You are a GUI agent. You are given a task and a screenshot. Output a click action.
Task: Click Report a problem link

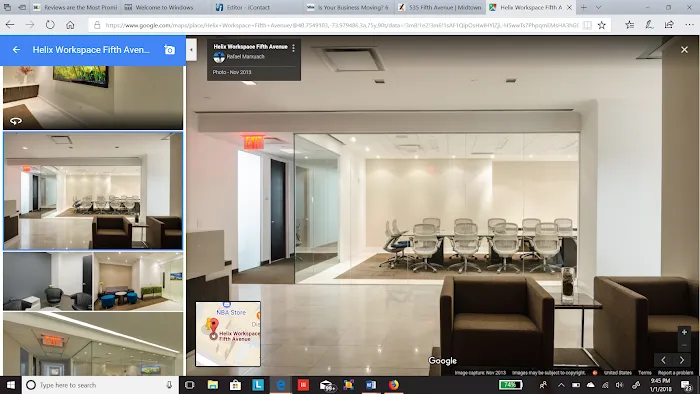pos(675,373)
